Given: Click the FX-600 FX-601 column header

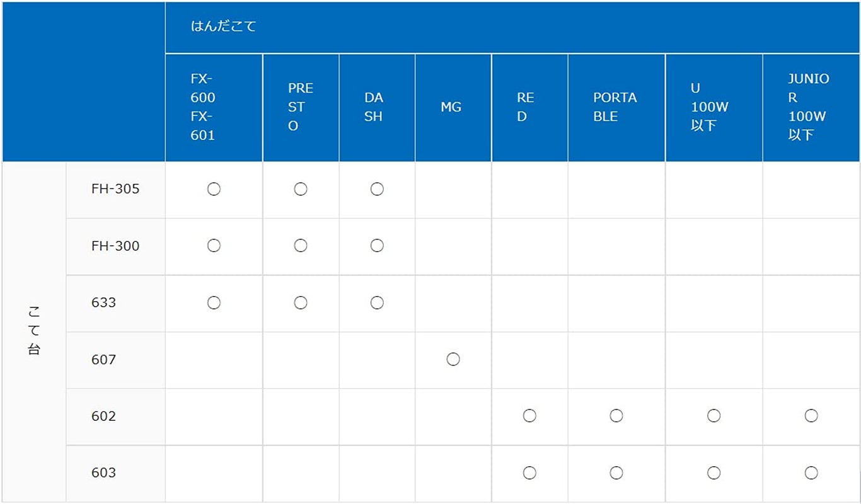Looking at the screenshot, I should point(203,107).
